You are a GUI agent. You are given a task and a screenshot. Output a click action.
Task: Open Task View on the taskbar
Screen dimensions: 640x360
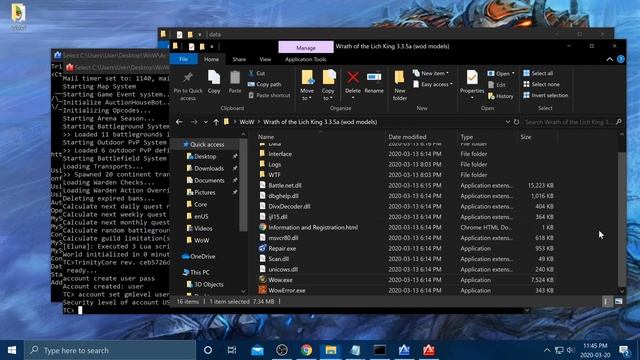[x=232, y=350]
